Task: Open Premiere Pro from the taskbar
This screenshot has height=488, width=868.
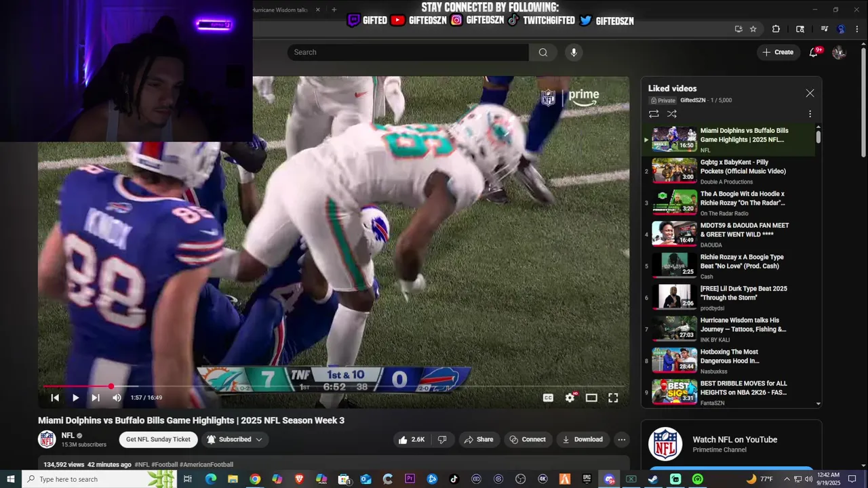Action: pos(410,479)
